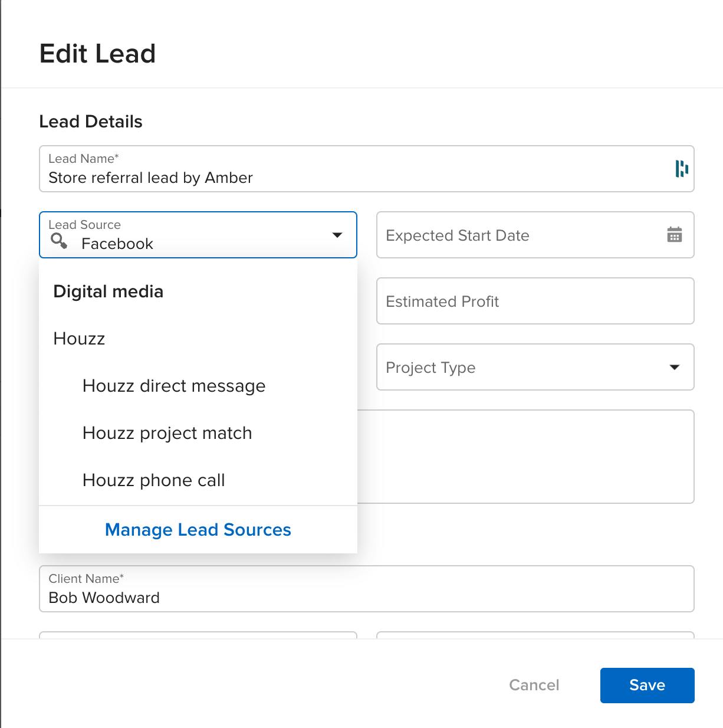This screenshot has width=723, height=728.
Task: Select Digital media as the lead source
Action: (108, 291)
